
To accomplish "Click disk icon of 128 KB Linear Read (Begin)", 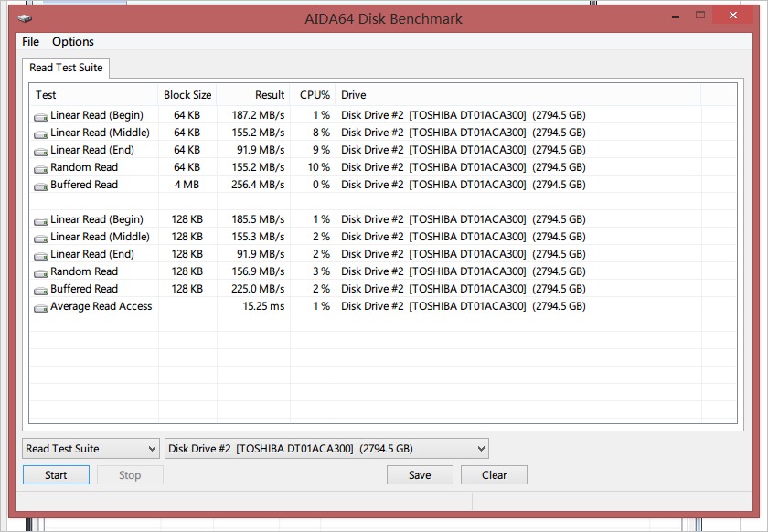I will click(40, 221).
